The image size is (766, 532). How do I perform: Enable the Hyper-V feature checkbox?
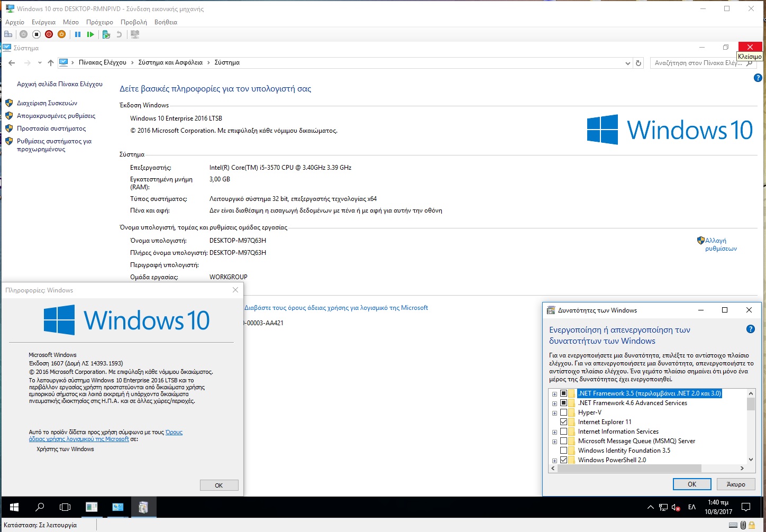pos(563,412)
